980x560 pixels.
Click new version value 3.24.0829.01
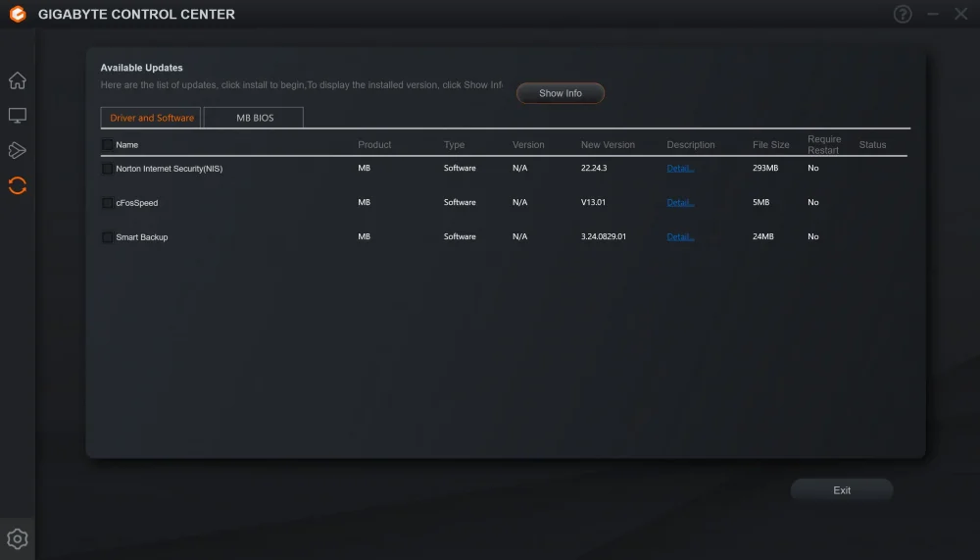click(x=603, y=236)
